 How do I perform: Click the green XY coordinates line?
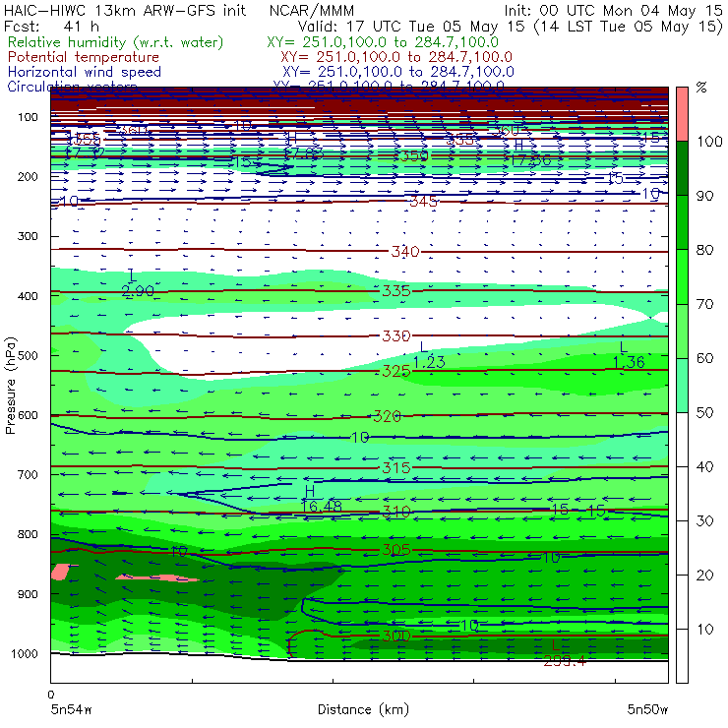pos(383,42)
